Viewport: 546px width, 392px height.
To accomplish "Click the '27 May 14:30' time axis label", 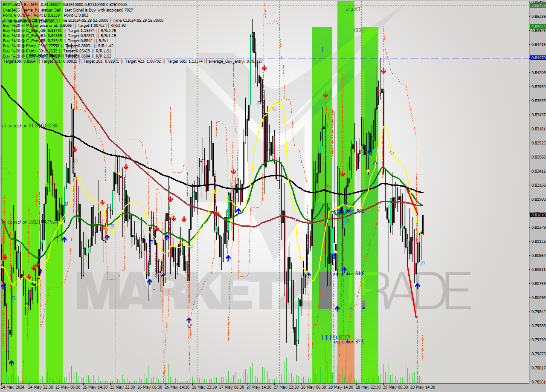I will tap(259, 387).
